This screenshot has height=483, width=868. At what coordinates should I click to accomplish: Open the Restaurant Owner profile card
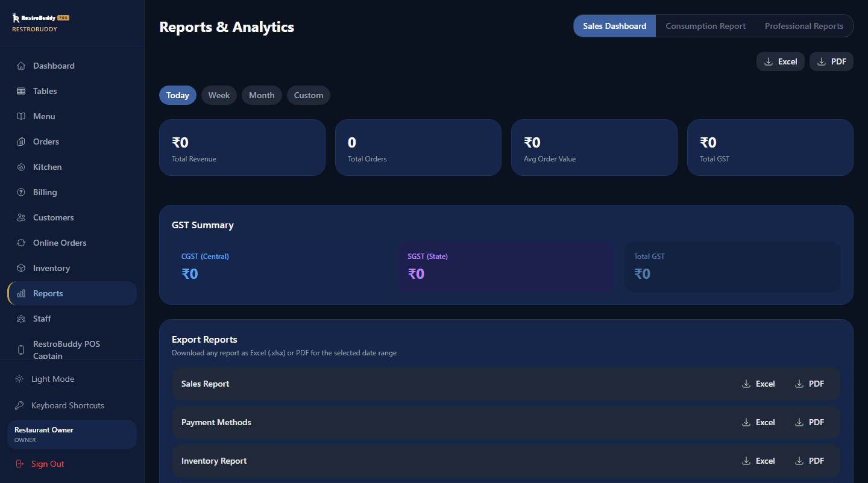pyautogui.click(x=72, y=434)
